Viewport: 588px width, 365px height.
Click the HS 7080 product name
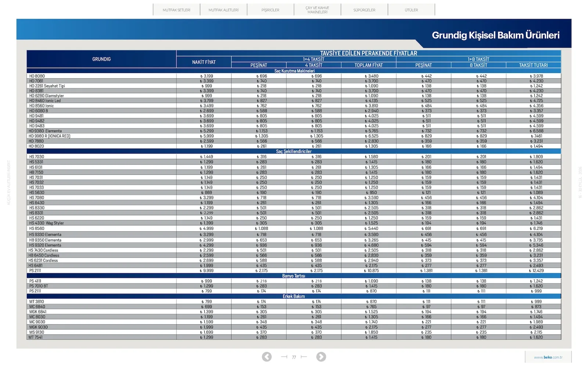point(37,198)
